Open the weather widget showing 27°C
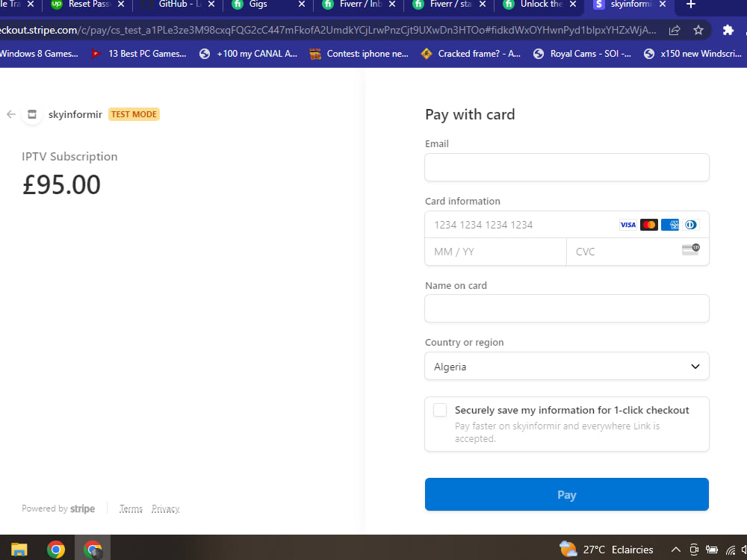Image resolution: width=747 pixels, height=560 pixels. click(x=606, y=550)
